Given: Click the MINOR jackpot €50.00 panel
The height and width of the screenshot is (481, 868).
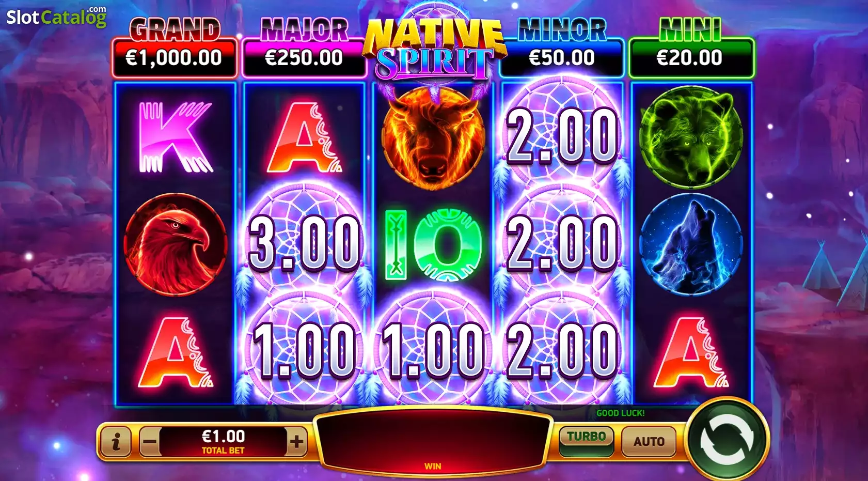Looking at the screenshot, I should tap(562, 57).
